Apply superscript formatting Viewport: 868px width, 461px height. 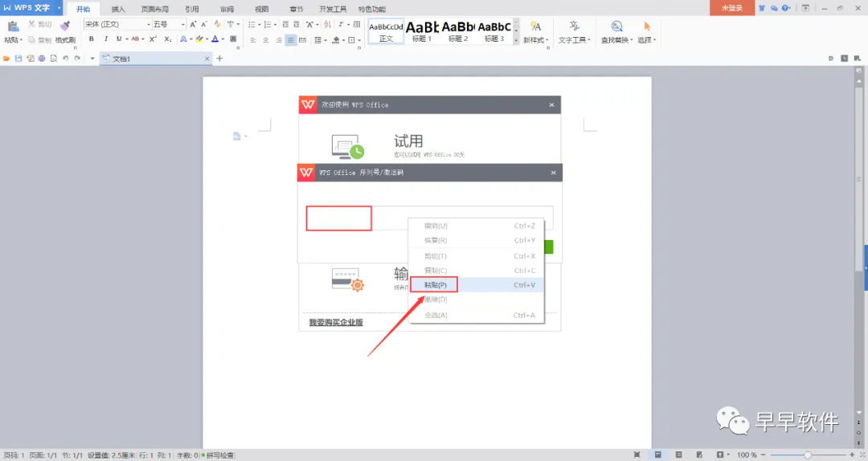pyautogui.click(x=153, y=39)
